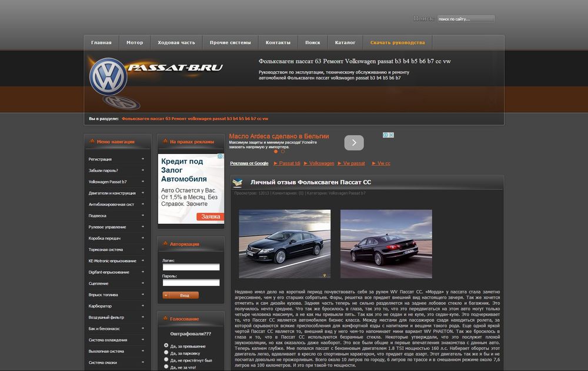Select the first carousel dot under Ardeca ad
Screen dimensions: 588x371
click(x=276, y=152)
